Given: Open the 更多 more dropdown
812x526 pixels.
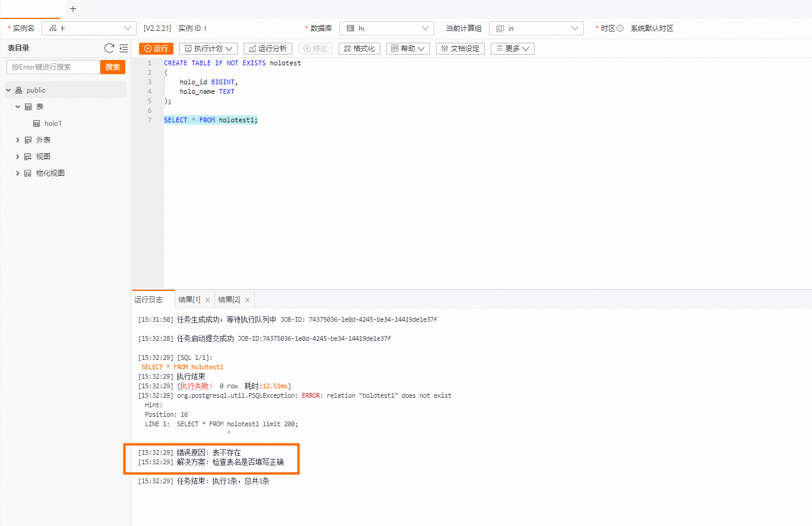Looking at the screenshot, I should [x=513, y=49].
